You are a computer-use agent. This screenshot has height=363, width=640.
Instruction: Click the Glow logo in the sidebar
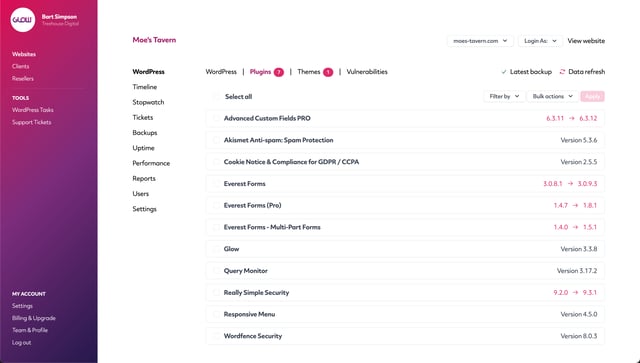click(23, 20)
